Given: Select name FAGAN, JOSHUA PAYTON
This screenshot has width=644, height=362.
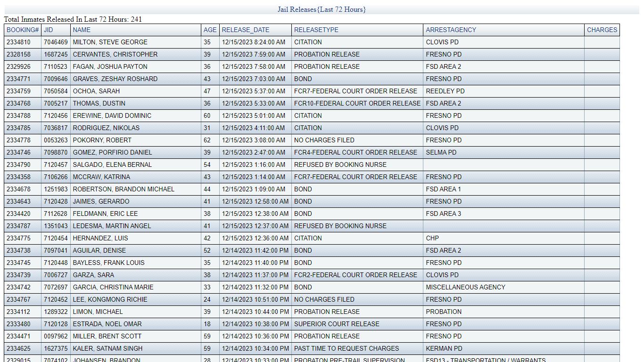Looking at the screenshot, I should click(110, 66).
